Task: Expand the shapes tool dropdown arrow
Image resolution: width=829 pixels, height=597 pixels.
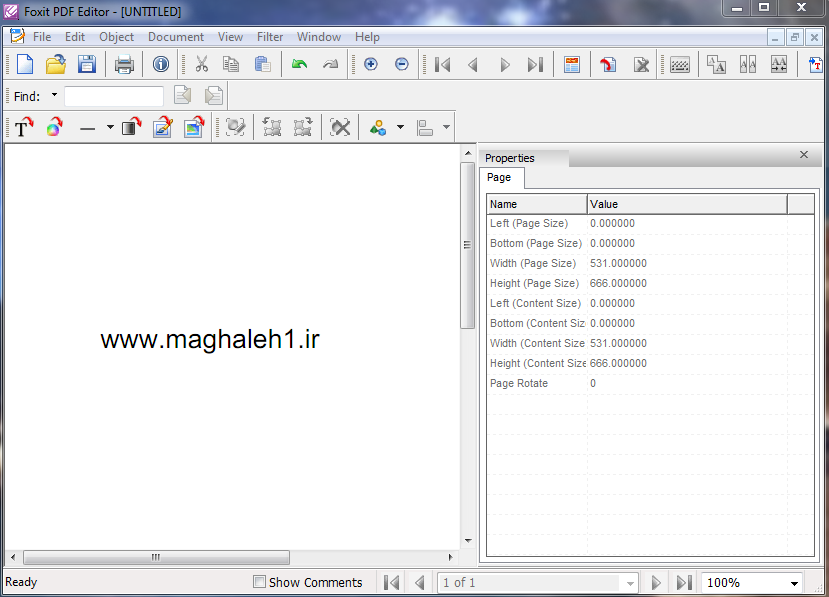Action: [400, 127]
